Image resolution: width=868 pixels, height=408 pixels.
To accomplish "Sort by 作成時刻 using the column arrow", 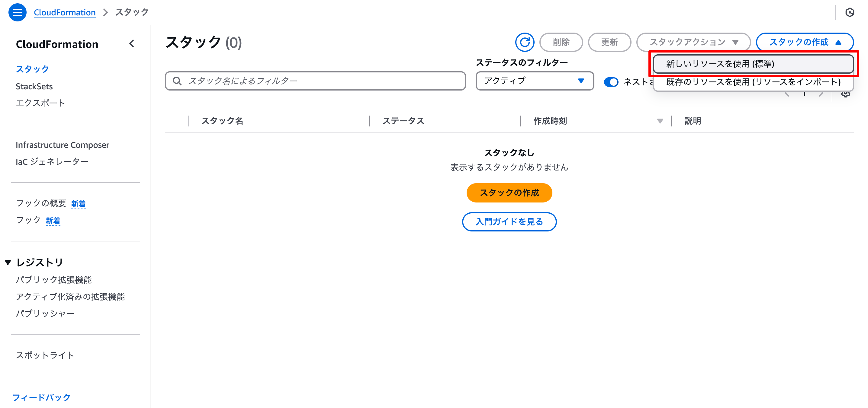I will coord(660,121).
